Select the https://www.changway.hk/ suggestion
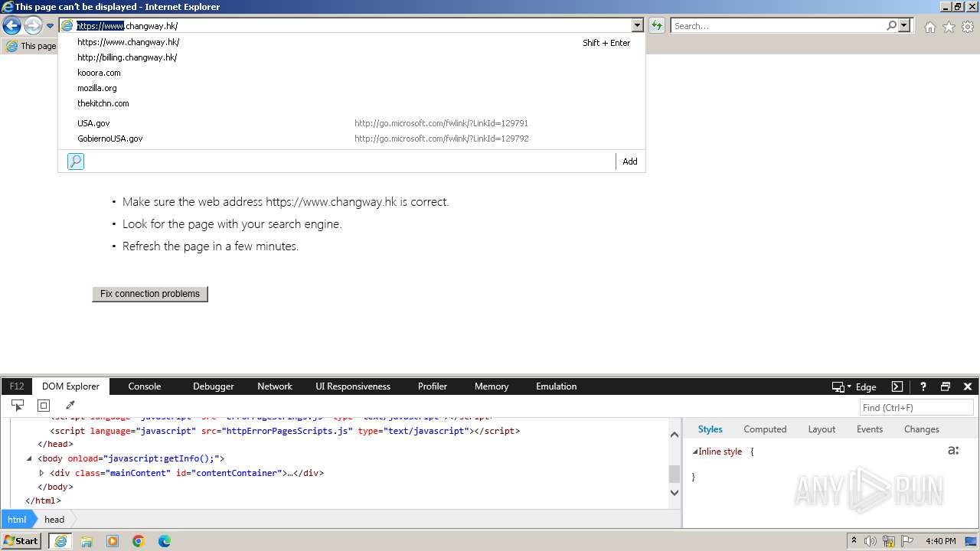Viewport: 980px width, 551px height. [352, 42]
